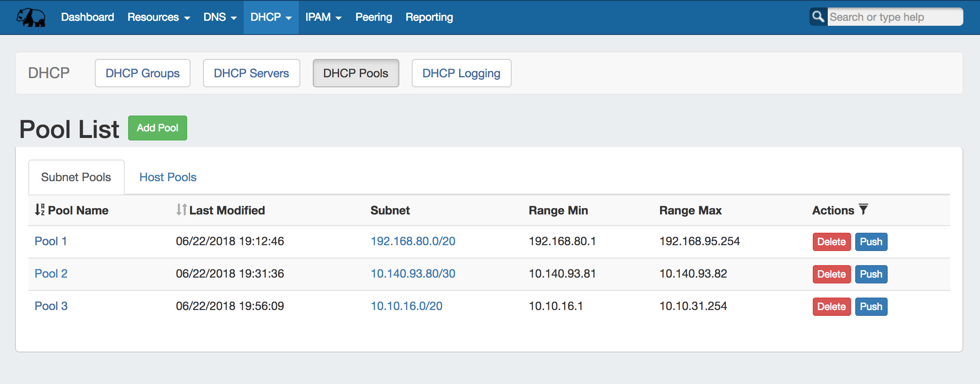Viewport: 980px width, 384px height.
Task: Expand the Resources dropdown menu
Action: 158,17
